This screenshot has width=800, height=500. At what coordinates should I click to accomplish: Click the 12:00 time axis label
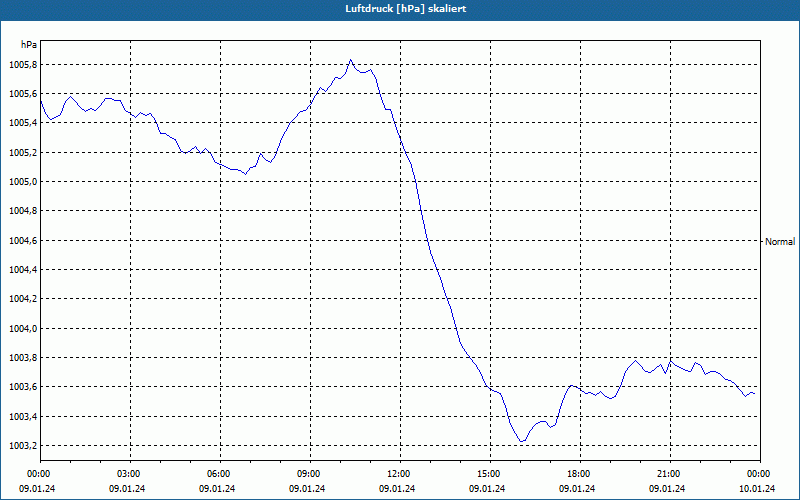(x=400, y=474)
